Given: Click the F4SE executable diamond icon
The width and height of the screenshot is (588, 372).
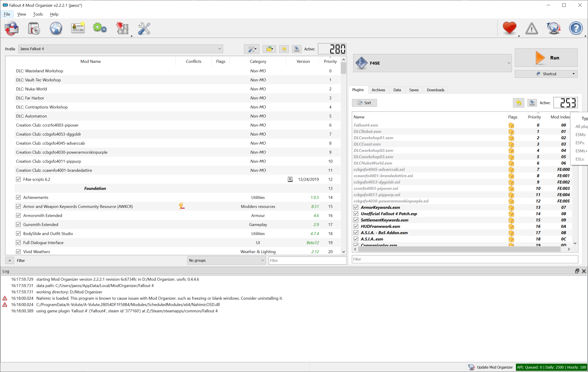Looking at the screenshot, I should coord(361,63).
